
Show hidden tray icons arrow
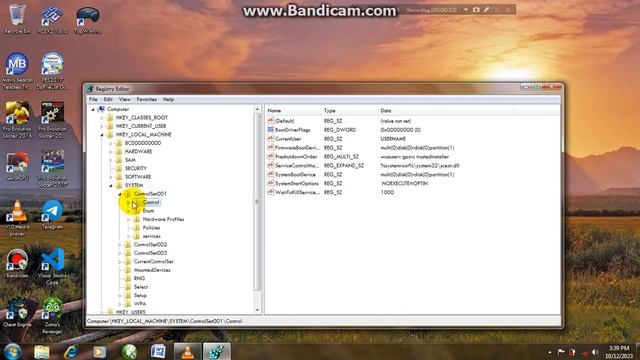(x=550, y=352)
